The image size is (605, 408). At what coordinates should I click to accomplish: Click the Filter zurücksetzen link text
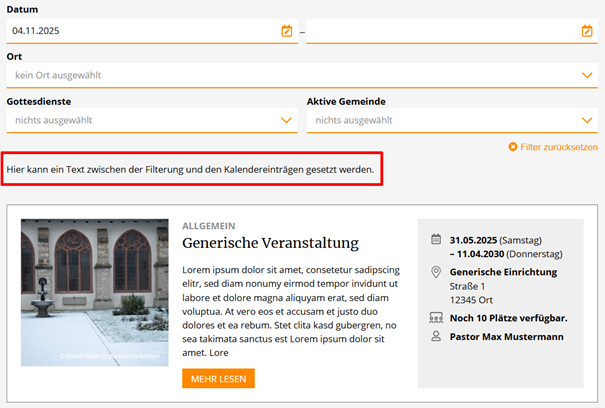(x=559, y=147)
